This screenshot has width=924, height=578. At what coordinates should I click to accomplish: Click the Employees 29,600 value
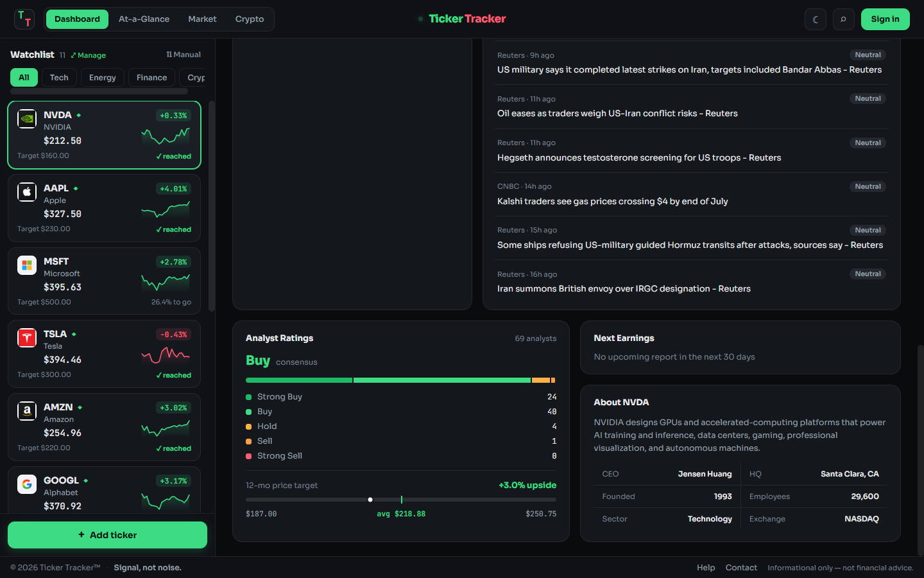865,496
